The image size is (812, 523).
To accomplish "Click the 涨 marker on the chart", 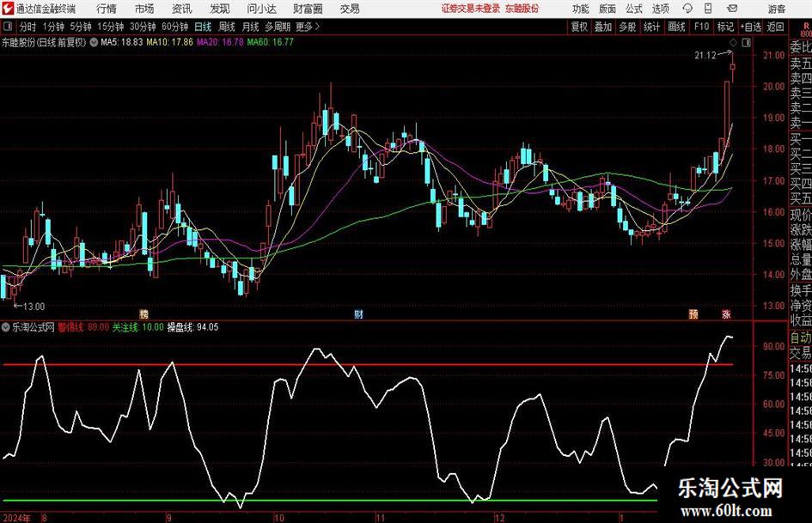I will click(x=726, y=313).
